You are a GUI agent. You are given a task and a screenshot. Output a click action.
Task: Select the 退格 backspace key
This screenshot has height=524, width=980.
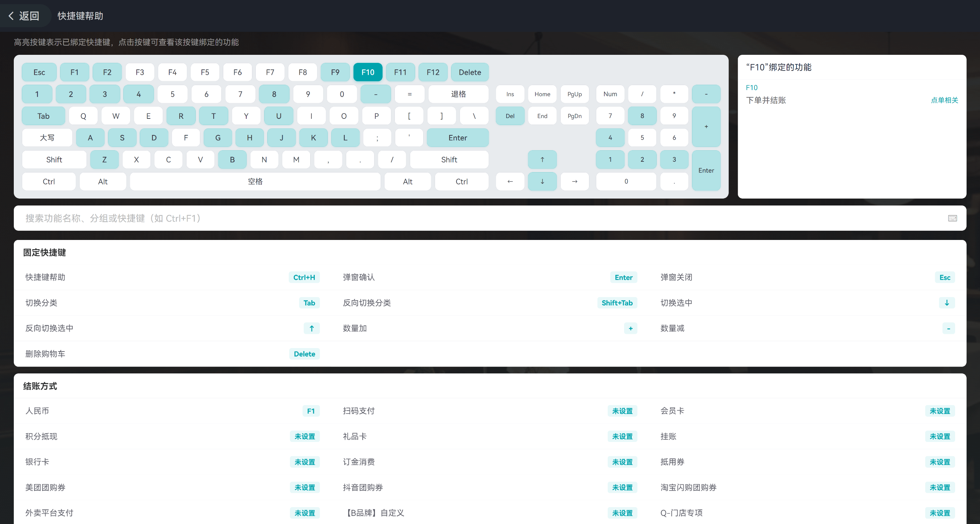pyautogui.click(x=458, y=94)
